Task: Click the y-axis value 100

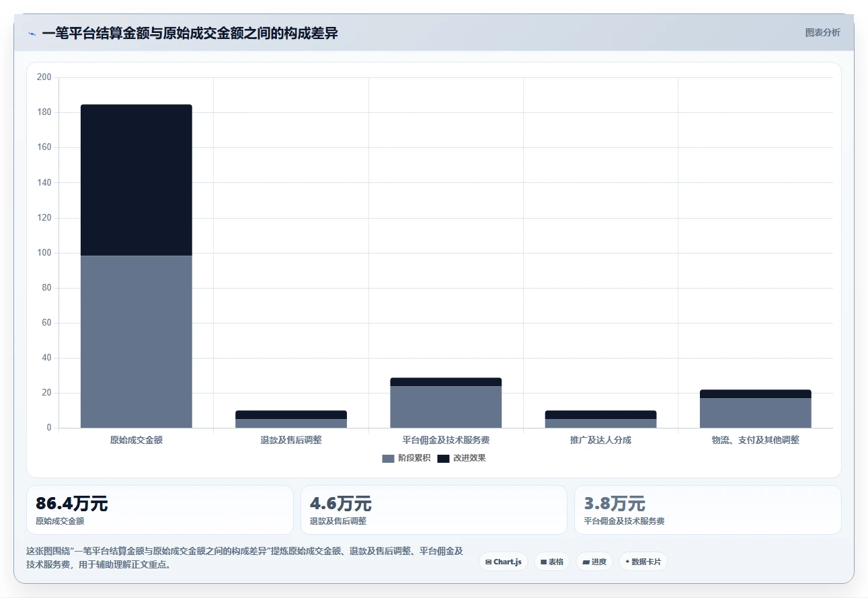Action: pos(44,253)
